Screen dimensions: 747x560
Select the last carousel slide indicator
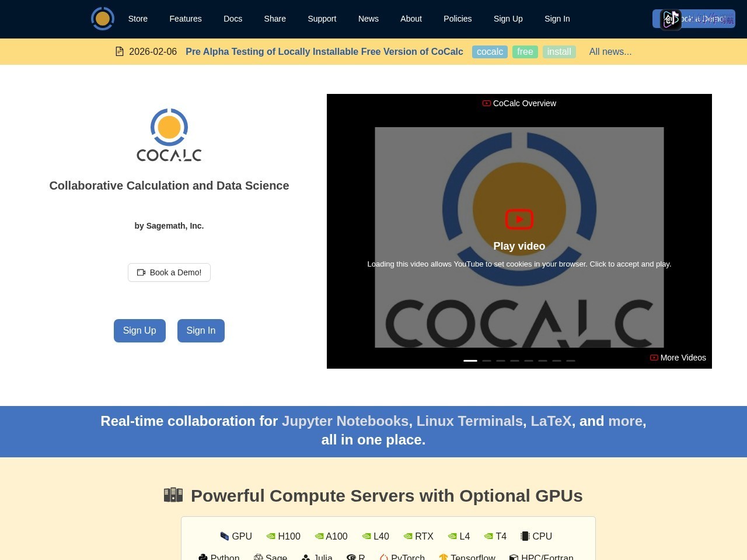pyautogui.click(x=571, y=360)
